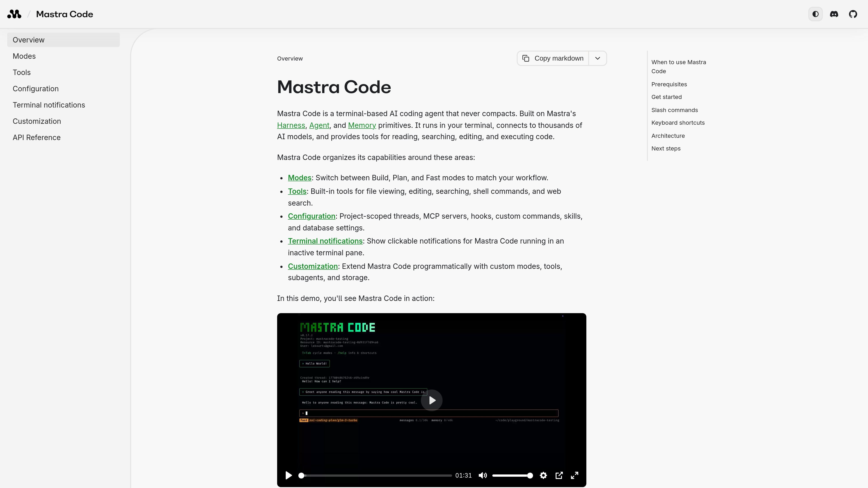The height and width of the screenshot is (488, 868).
Task: Click the Modes link in the bullet list
Action: coord(300,178)
